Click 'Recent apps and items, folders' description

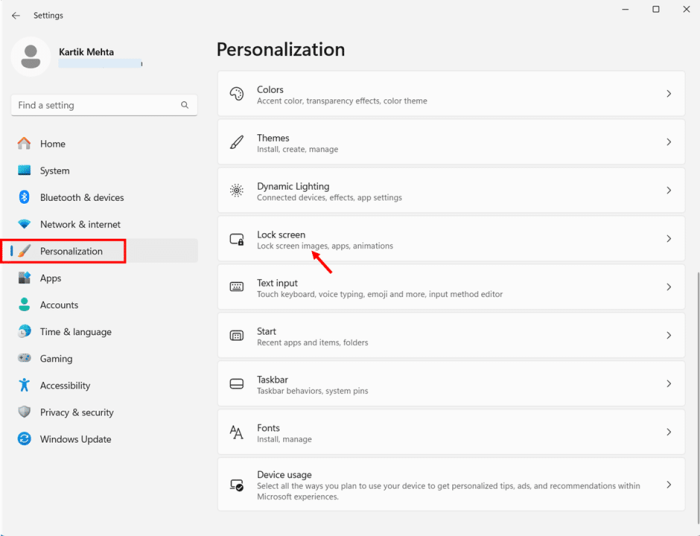click(312, 343)
